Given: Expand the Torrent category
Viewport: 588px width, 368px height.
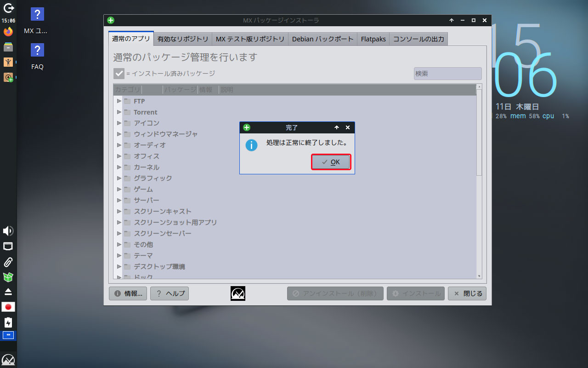Looking at the screenshot, I should 119,112.
